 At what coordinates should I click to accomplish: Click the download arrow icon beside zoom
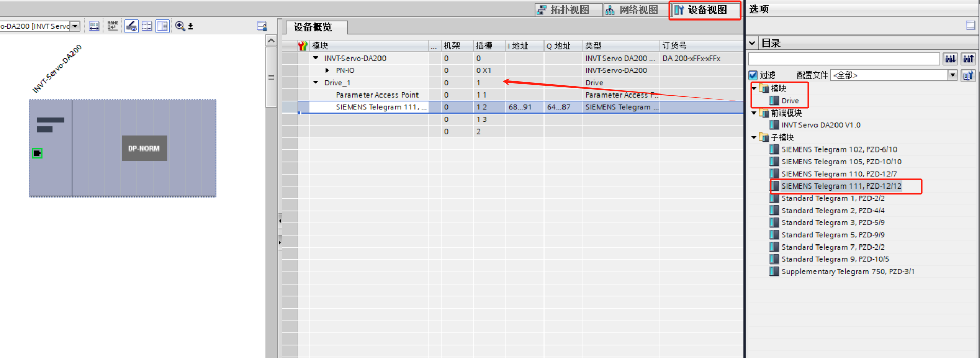[191, 26]
